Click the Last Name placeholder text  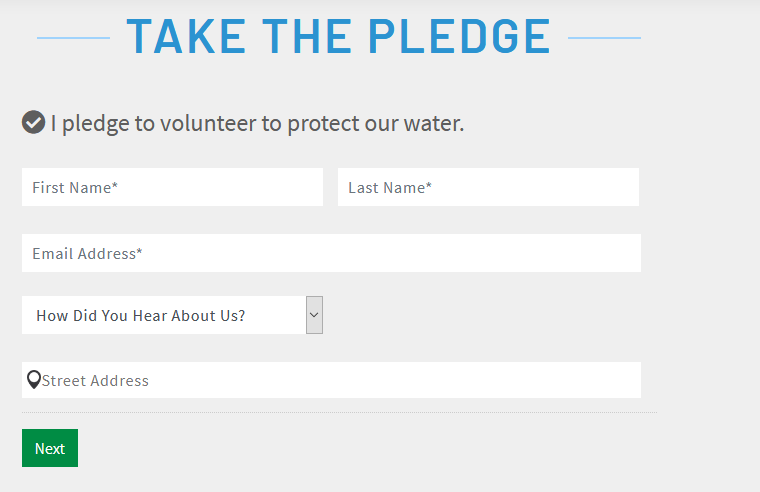[390, 188]
